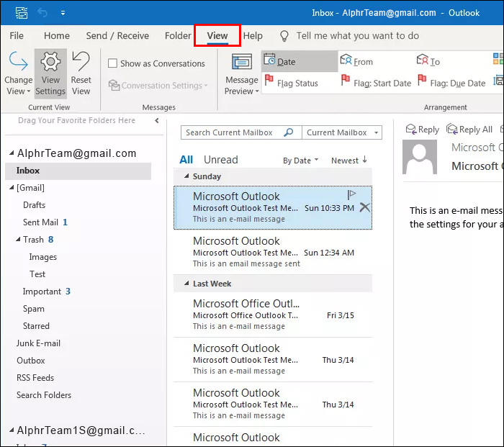The height and width of the screenshot is (447, 504).
Task: Collapse the AlphrTeam1S@gmail account tree
Action: [x=12, y=430]
